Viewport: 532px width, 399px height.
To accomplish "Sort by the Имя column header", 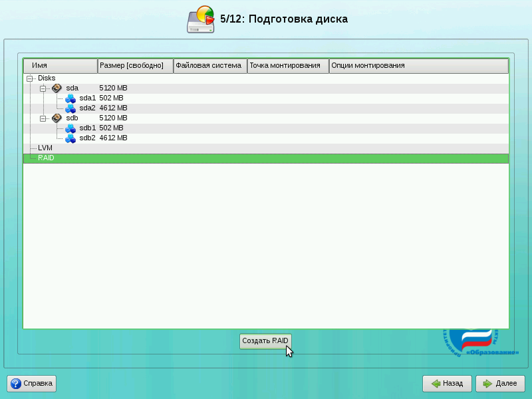I will [60, 66].
